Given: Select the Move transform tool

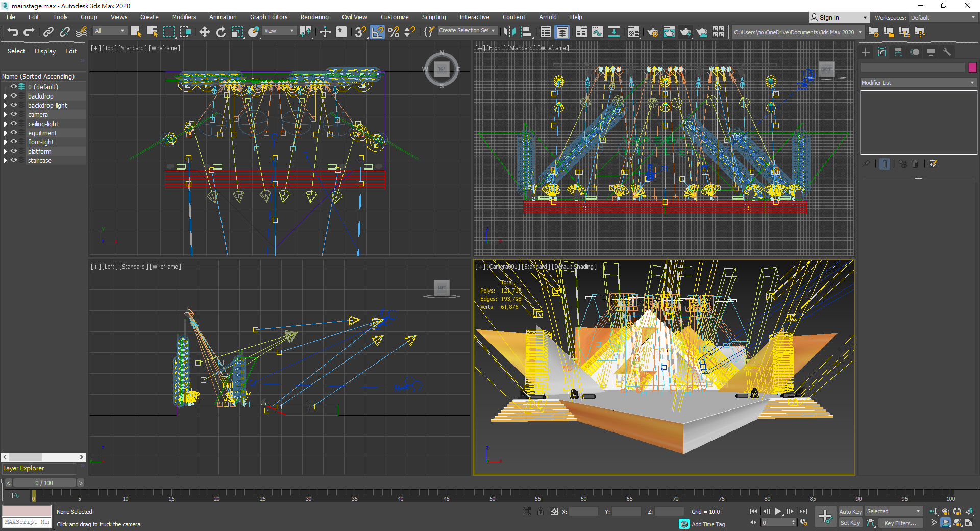Looking at the screenshot, I should [x=204, y=32].
